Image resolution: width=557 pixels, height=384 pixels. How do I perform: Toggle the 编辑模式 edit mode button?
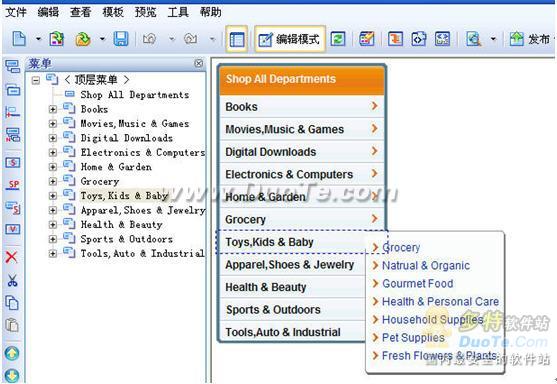click(x=290, y=39)
